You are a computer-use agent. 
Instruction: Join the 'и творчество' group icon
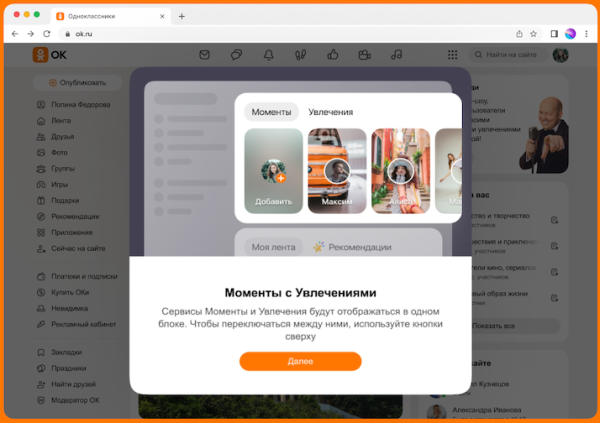554,220
